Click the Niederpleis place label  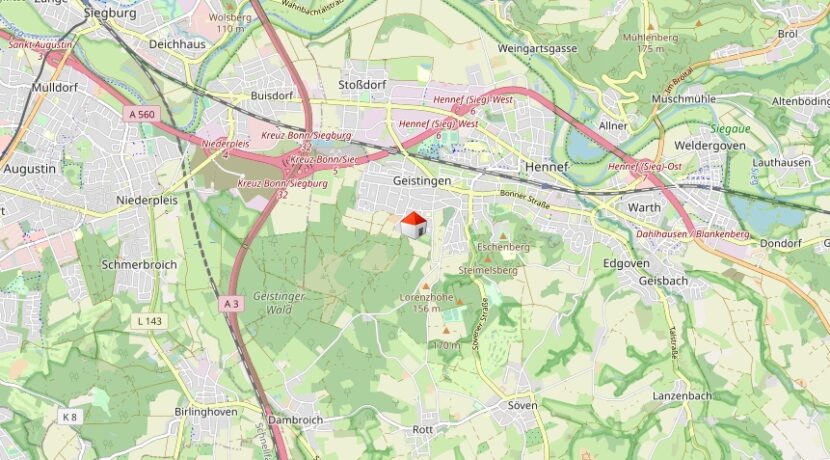147,201
